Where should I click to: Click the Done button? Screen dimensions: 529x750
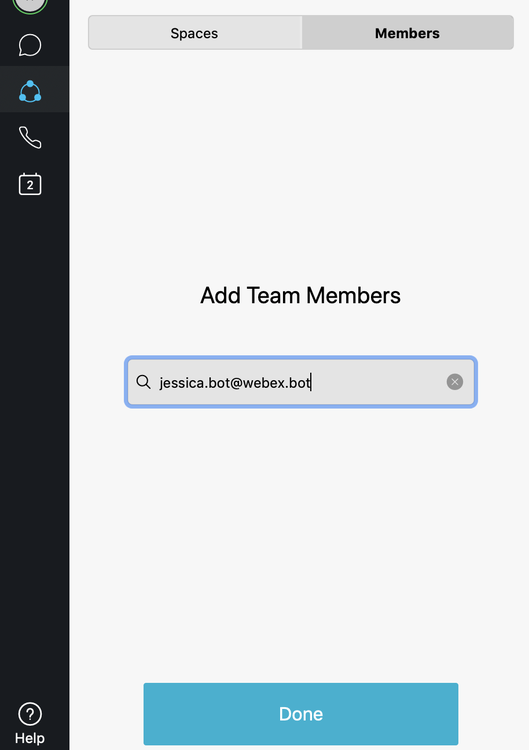click(x=301, y=714)
